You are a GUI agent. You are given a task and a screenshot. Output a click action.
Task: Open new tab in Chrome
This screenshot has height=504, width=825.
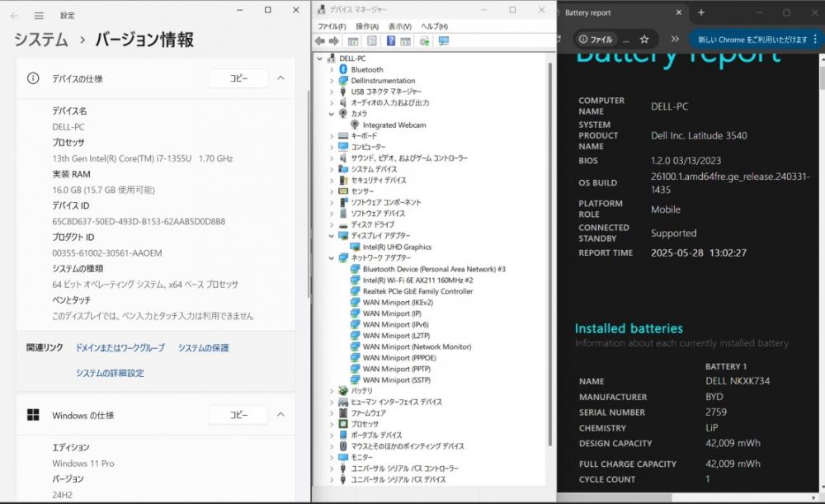(x=700, y=12)
